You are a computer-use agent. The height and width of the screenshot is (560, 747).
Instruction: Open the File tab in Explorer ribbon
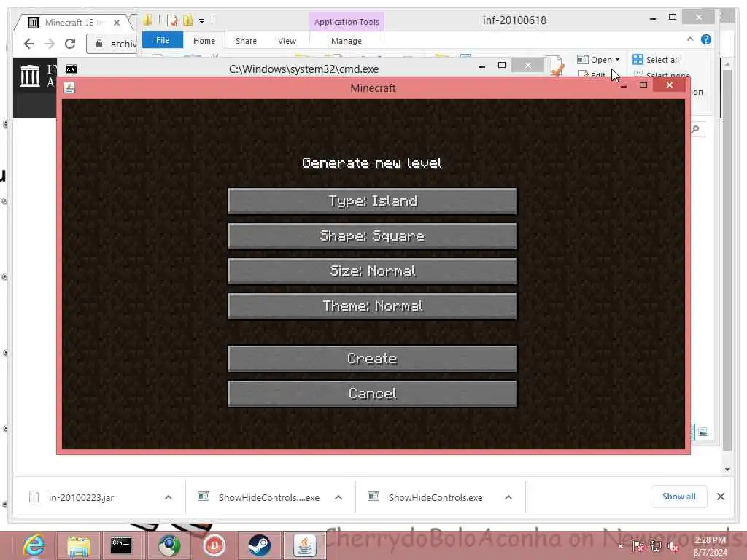[163, 41]
